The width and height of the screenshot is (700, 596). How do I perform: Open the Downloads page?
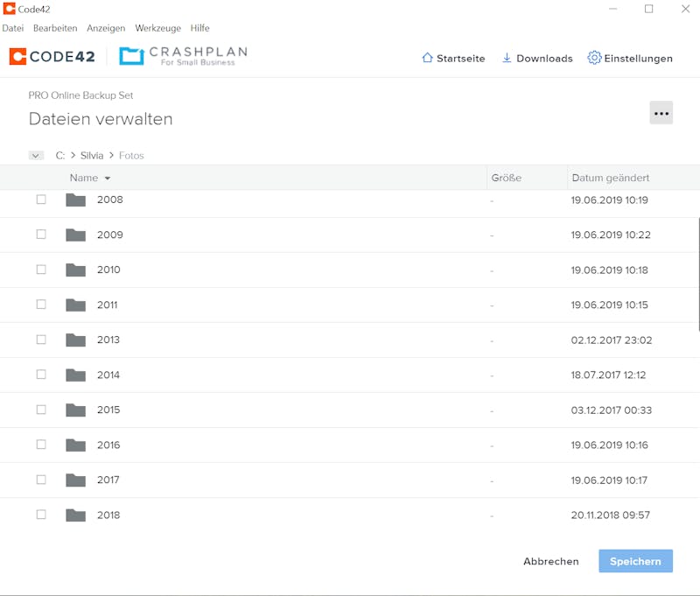coord(537,58)
